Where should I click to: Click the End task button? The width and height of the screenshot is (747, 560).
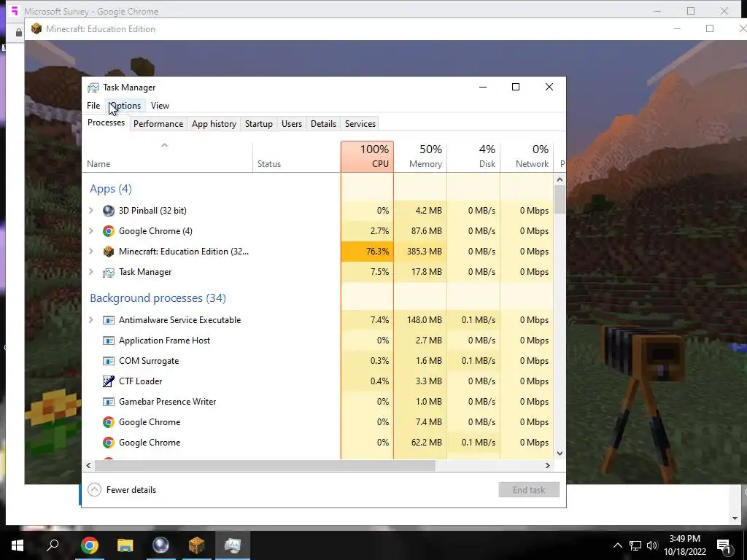point(529,489)
